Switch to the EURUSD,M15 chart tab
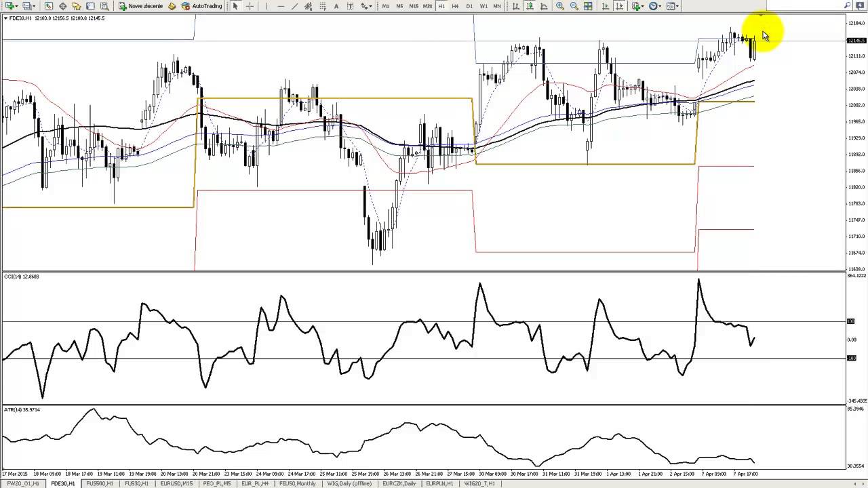 point(176,484)
